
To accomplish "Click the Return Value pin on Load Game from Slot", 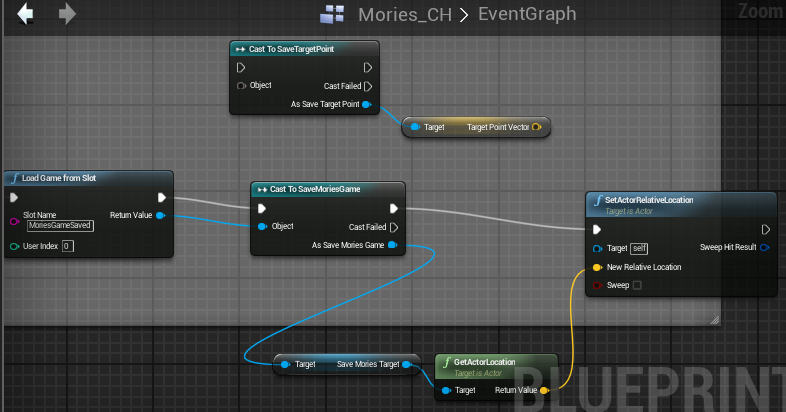I will pyautogui.click(x=161, y=216).
